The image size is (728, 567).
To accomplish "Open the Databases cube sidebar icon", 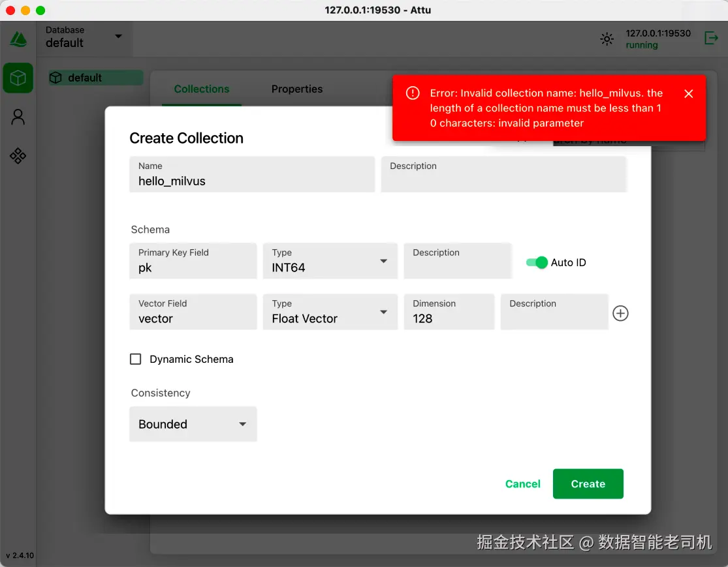I will click(18, 78).
